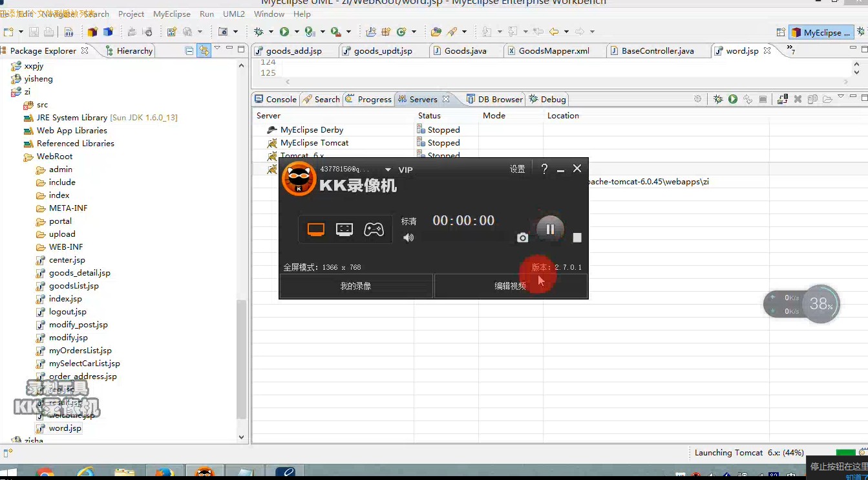The image size is (868, 480).
Task: Click New toolbar icon
Action: [x=8, y=32]
